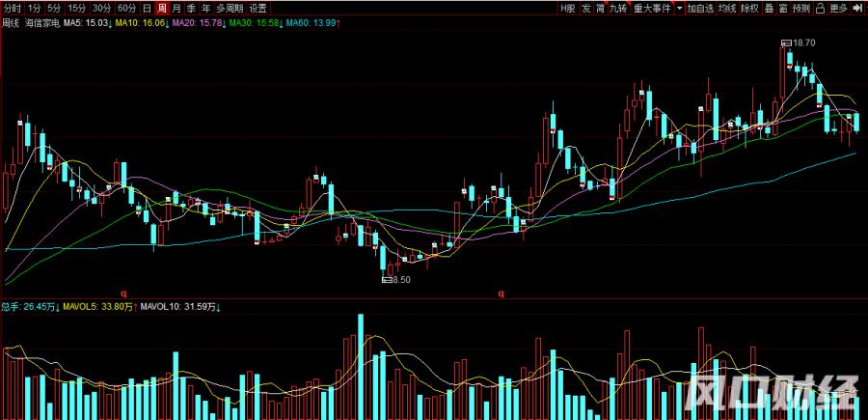Select the 1分 one-minute period tab
This screenshot has width=868, height=420.
[35, 8]
